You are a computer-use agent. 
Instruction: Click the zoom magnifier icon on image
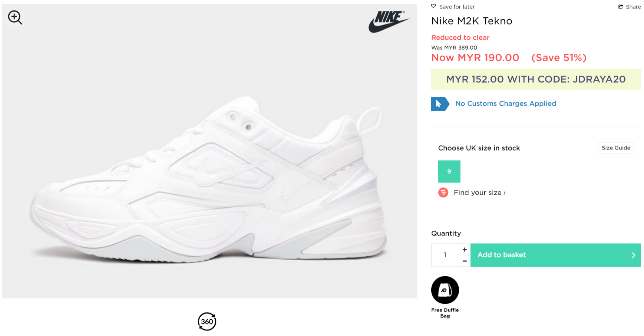[x=15, y=17]
